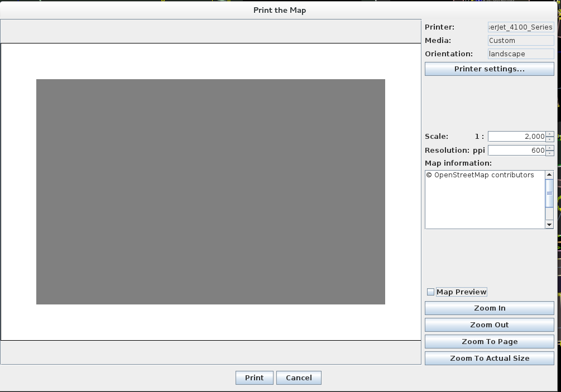
Task: Cancel the print dialog
Action: [x=299, y=378]
